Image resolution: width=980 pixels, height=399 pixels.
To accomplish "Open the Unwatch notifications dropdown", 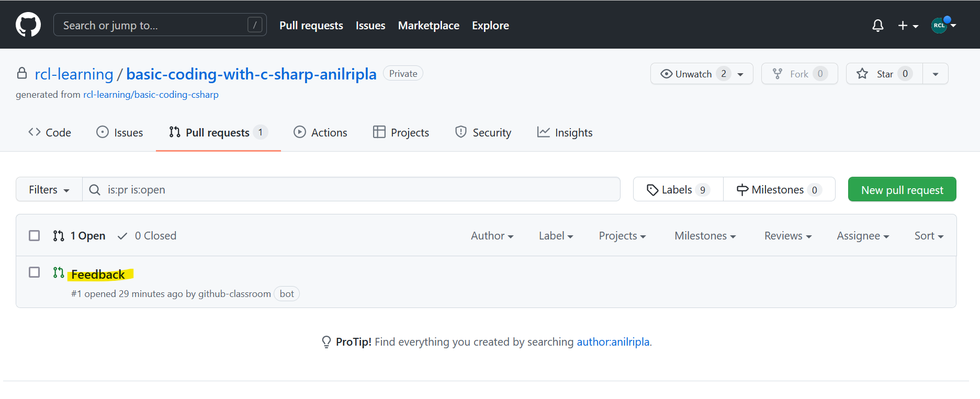I will point(702,74).
